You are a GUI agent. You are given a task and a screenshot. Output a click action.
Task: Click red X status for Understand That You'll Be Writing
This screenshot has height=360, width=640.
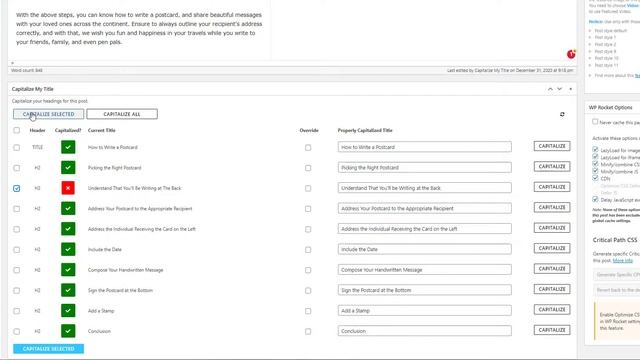(68, 188)
